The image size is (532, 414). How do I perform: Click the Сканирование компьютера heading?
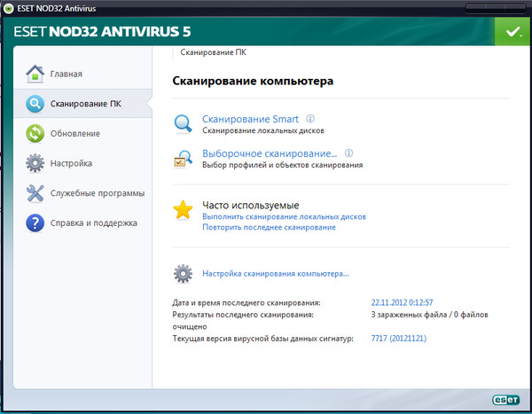[253, 81]
